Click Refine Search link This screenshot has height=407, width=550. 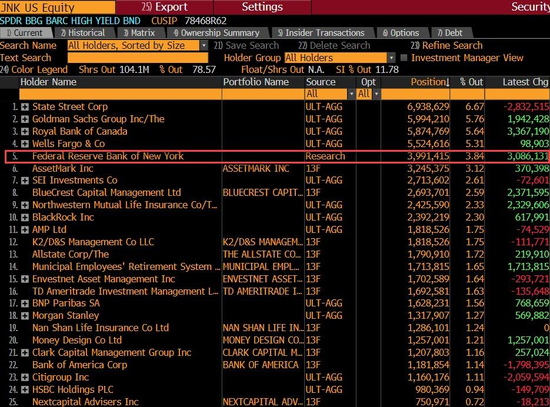(x=447, y=46)
